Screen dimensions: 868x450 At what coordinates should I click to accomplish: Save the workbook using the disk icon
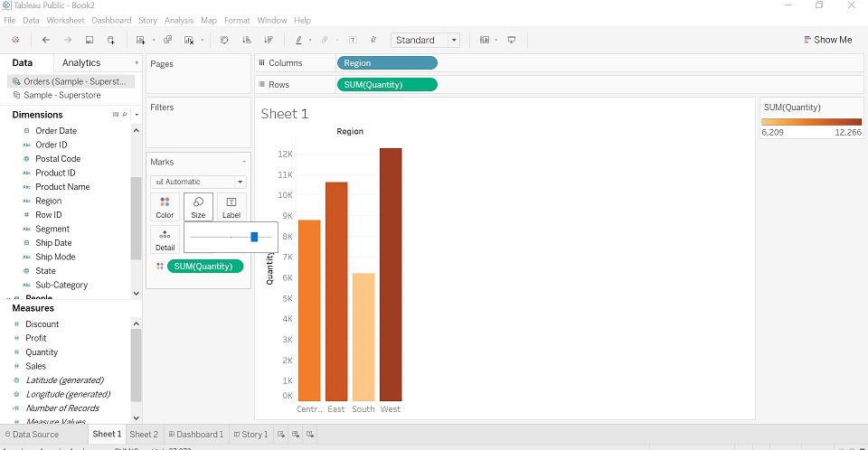tap(90, 40)
